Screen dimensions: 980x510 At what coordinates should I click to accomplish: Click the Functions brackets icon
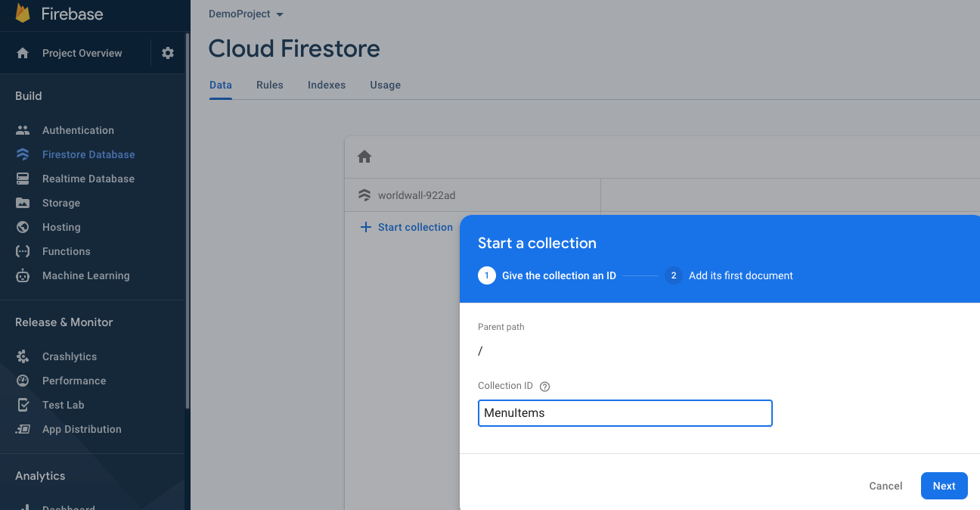(23, 251)
